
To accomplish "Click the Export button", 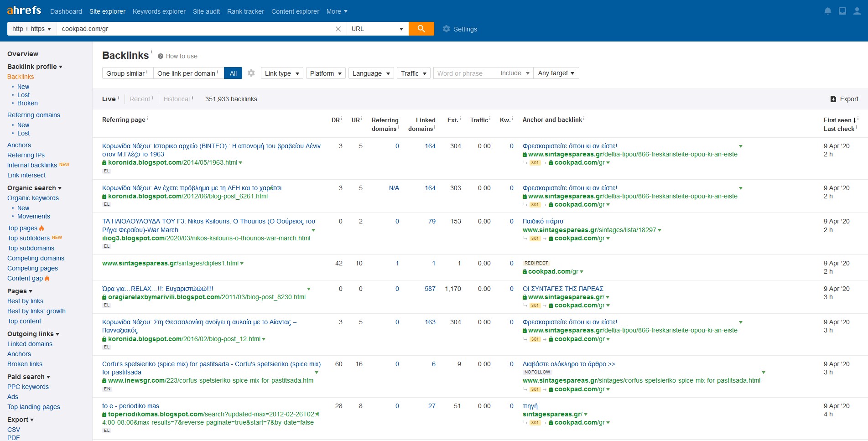I will (x=844, y=99).
